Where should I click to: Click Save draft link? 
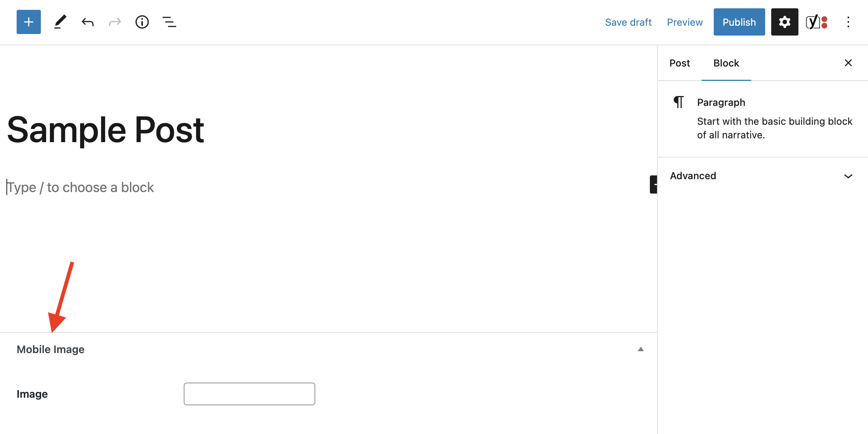tap(628, 22)
